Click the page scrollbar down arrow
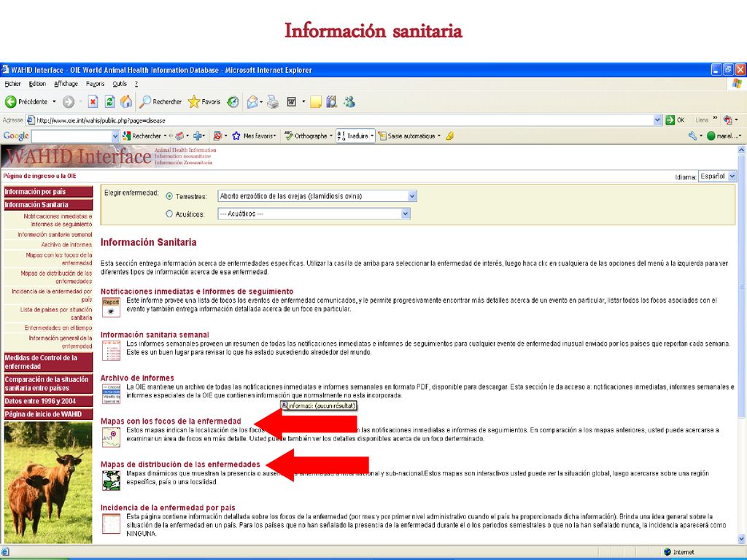The width and height of the screenshot is (747, 560). coord(741,539)
